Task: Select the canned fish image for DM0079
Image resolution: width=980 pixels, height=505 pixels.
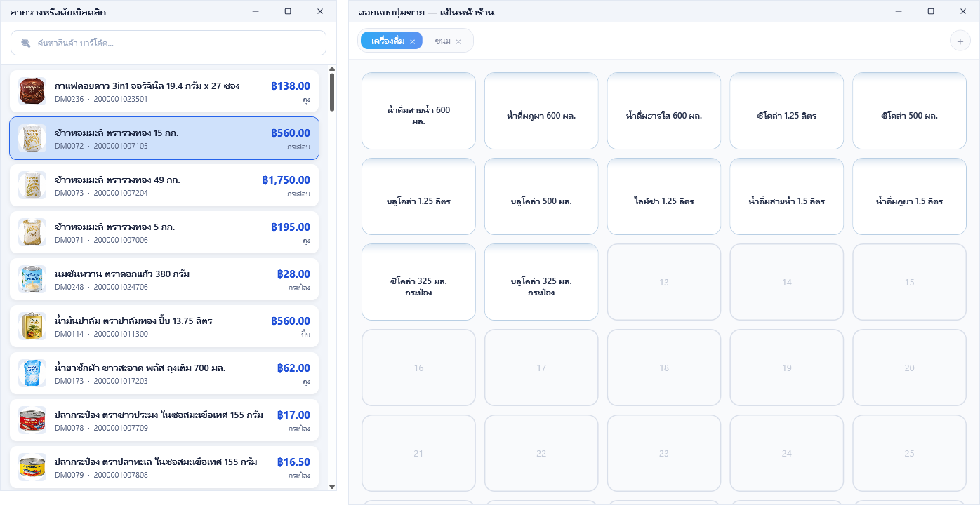Action: click(32, 467)
